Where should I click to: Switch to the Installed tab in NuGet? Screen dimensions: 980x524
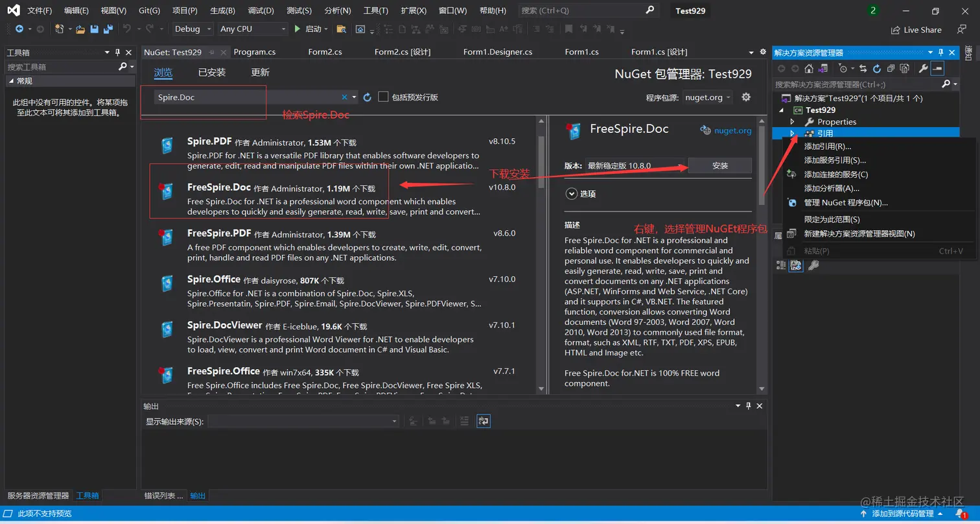coord(212,73)
